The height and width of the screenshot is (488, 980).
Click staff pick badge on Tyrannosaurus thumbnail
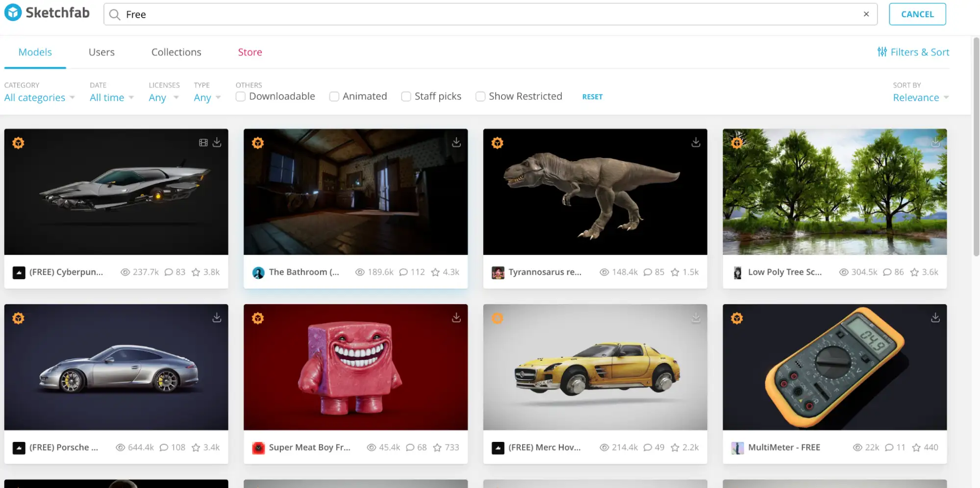coord(498,143)
